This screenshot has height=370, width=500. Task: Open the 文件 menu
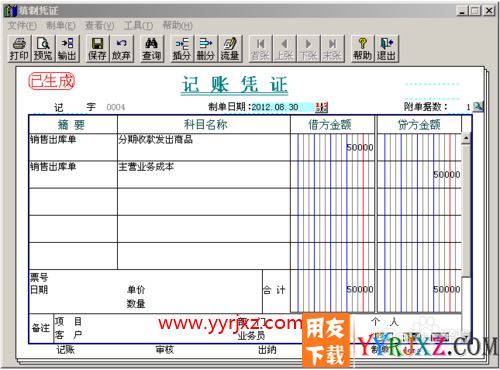point(22,25)
